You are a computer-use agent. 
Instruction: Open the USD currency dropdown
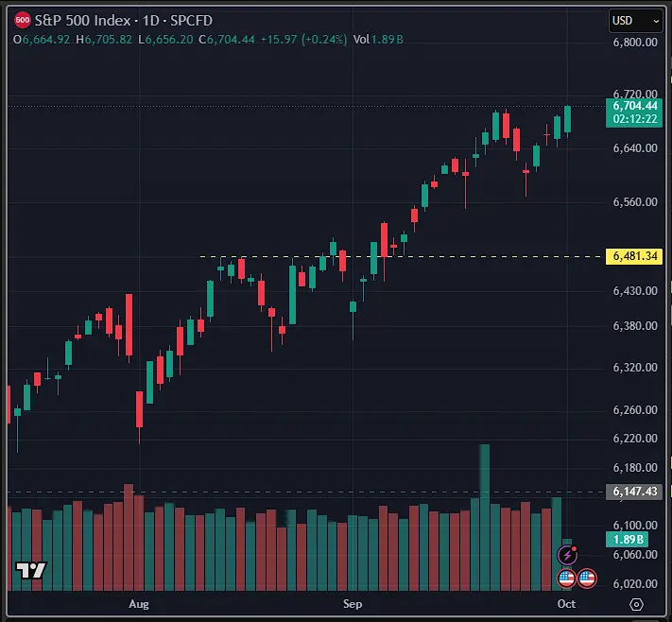[x=635, y=21]
